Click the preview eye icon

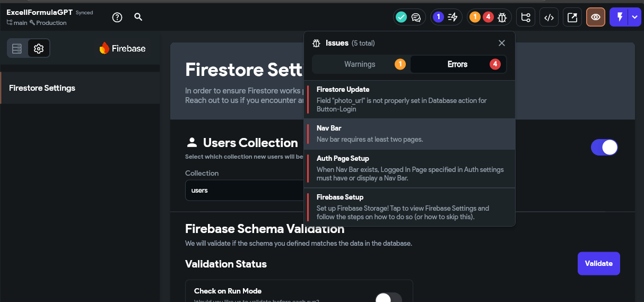pyautogui.click(x=596, y=18)
